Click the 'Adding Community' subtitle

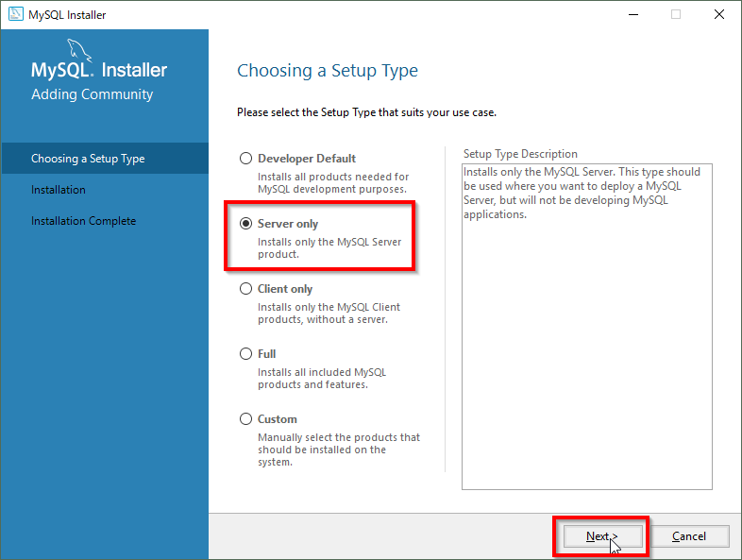click(x=93, y=94)
